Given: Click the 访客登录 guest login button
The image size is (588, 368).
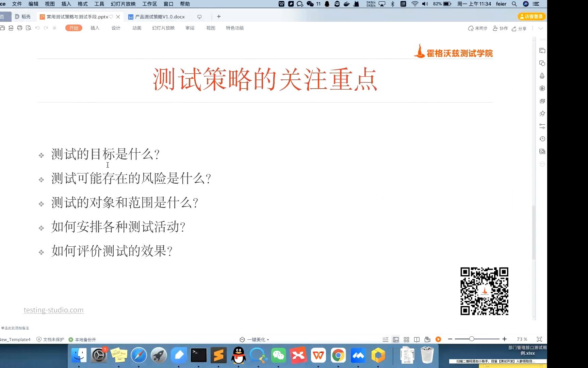Looking at the screenshot, I should (532, 16).
